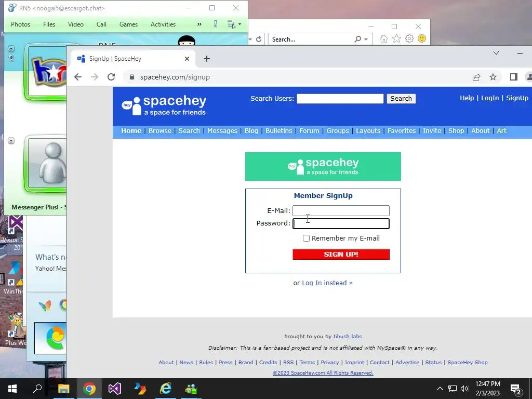
Task: Switch to Chrome on taskbar
Action: pyautogui.click(x=89, y=389)
